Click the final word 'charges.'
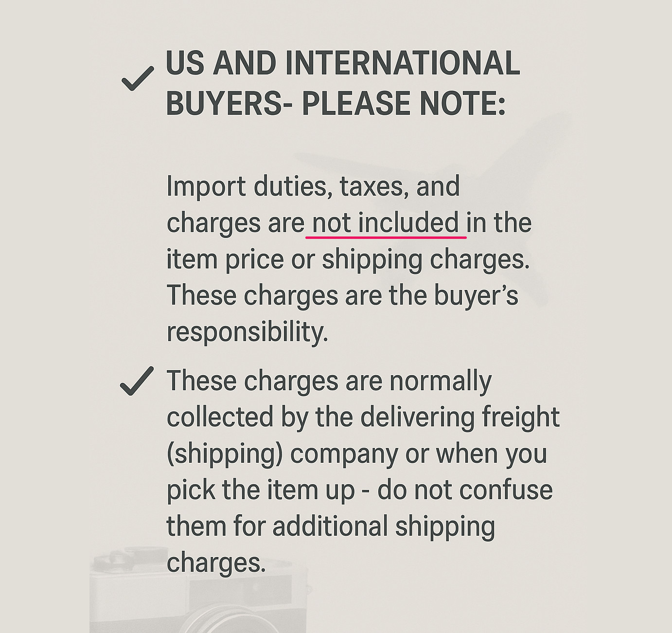 click(216, 563)
